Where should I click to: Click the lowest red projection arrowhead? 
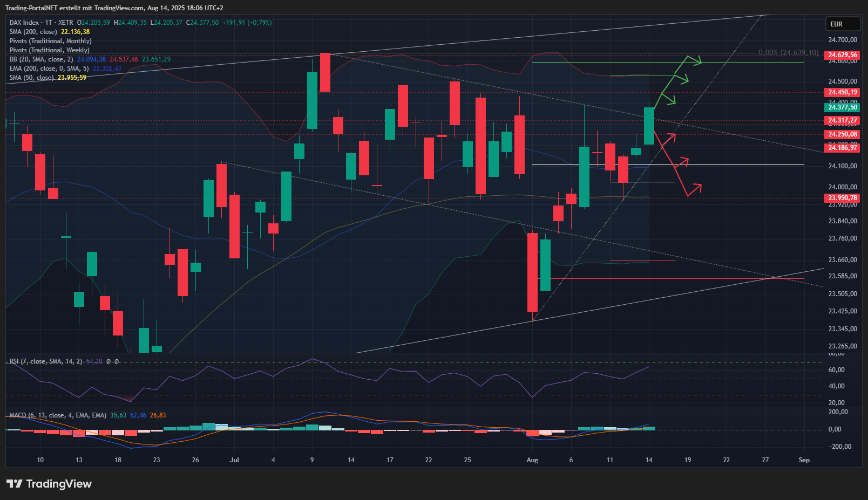pyautogui.click(x=696, y=188)
